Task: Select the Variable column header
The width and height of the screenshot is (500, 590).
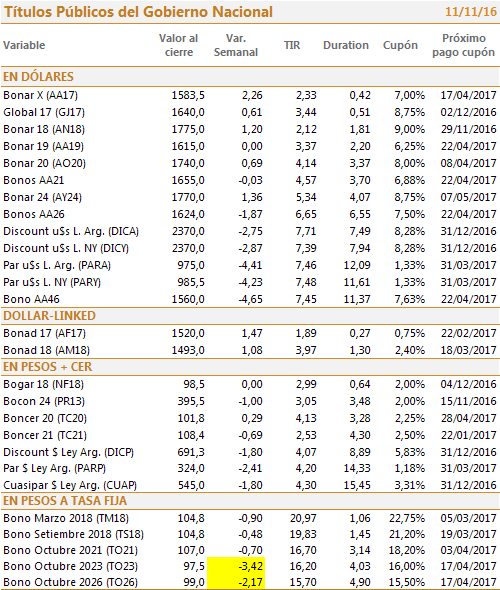Action: [x=24, y=45]
